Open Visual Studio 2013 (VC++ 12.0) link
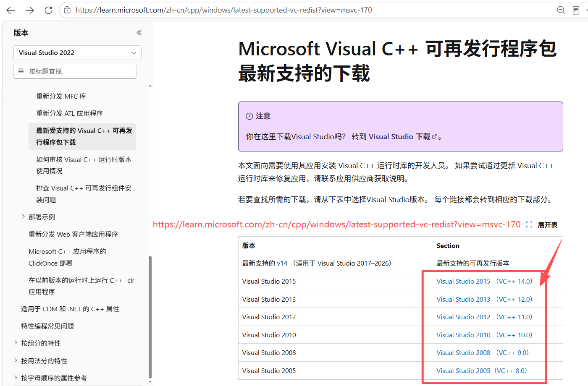Viewport: 588px width, 386px height. (x=484, y=299)
